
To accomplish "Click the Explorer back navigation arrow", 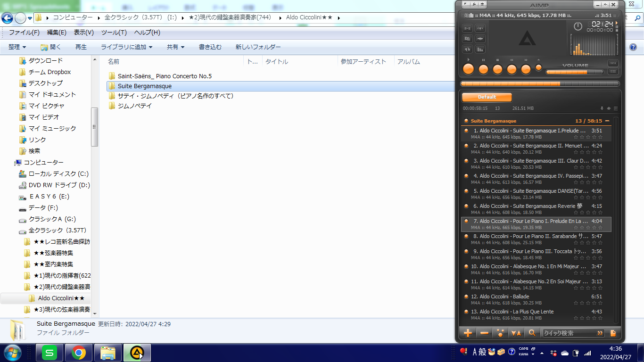I will (x=7, y=18).
